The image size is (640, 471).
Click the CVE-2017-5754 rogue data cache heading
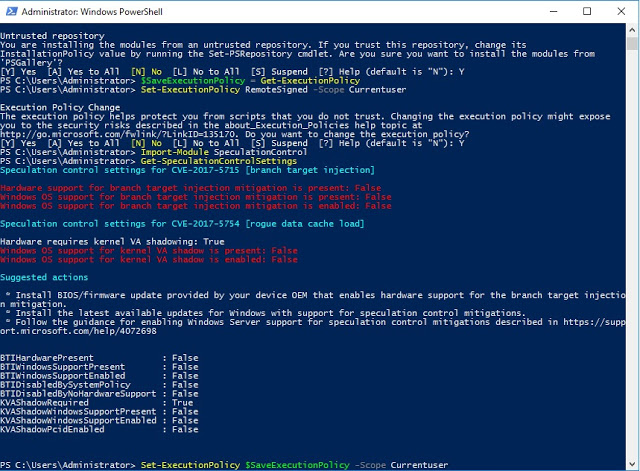coord(182,223)
